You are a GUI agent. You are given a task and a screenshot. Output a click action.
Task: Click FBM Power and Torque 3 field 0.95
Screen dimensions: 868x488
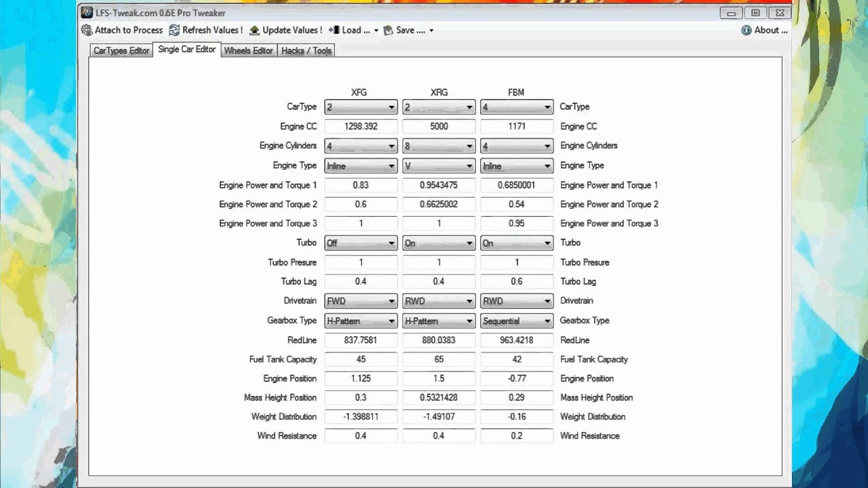[517, 223]
